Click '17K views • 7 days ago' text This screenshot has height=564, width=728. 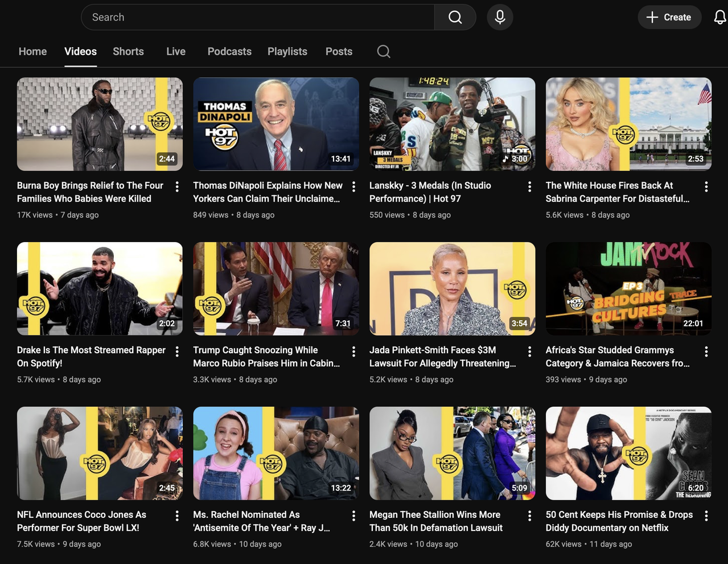coord(57,215)
